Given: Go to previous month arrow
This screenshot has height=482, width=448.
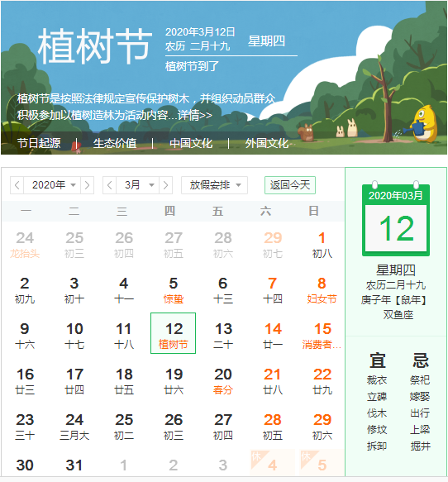Looking at the screenshot, I should coord(110,185).
